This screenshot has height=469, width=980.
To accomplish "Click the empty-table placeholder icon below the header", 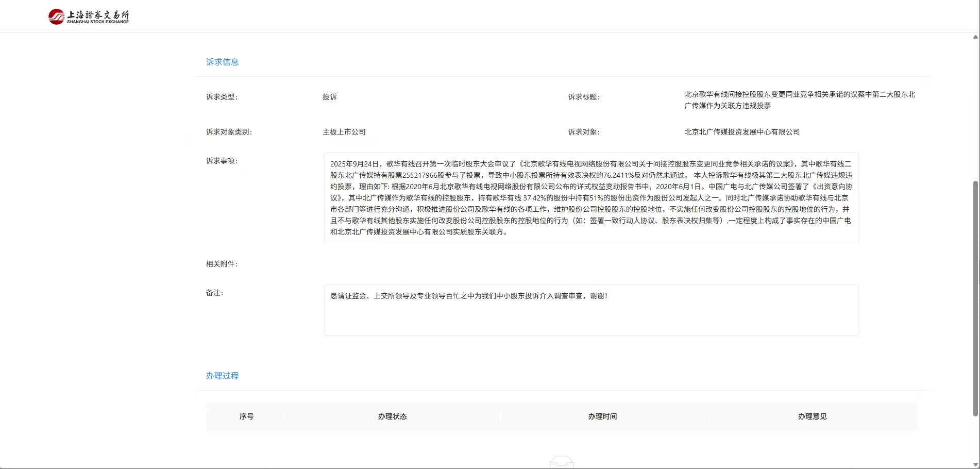I will 562,462.
